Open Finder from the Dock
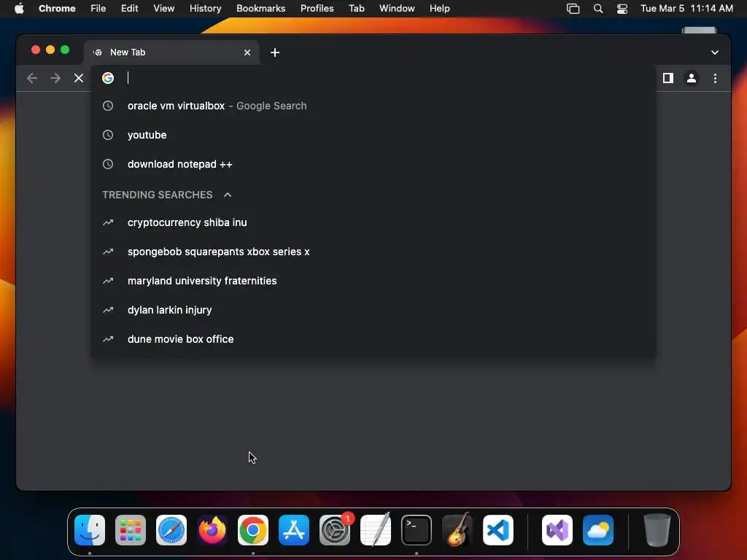 point(90,530)
